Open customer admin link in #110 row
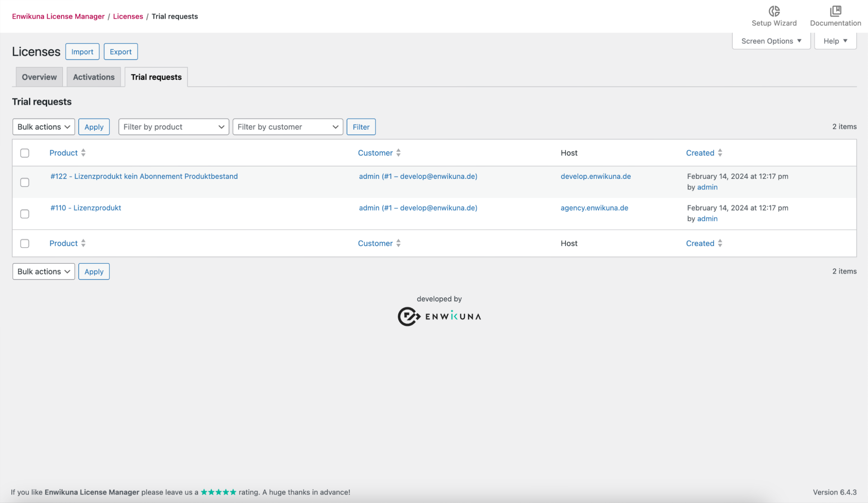This screenshot has height=503, width=868. pos(418,208)
